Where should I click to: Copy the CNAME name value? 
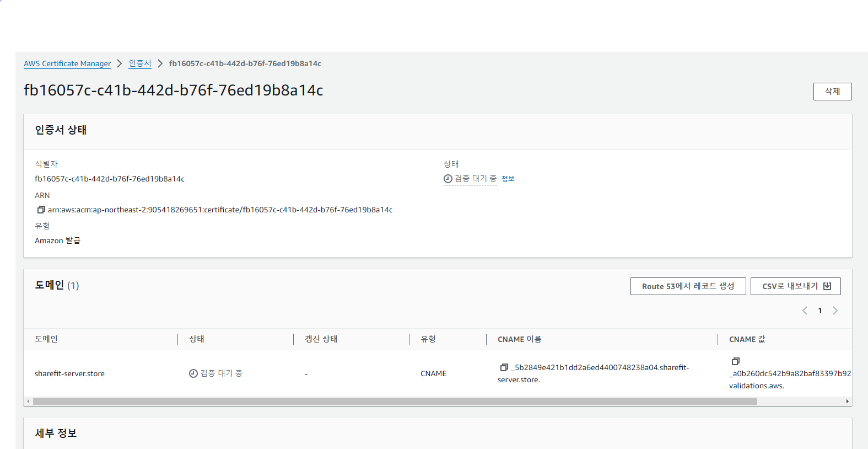point(504,367)
